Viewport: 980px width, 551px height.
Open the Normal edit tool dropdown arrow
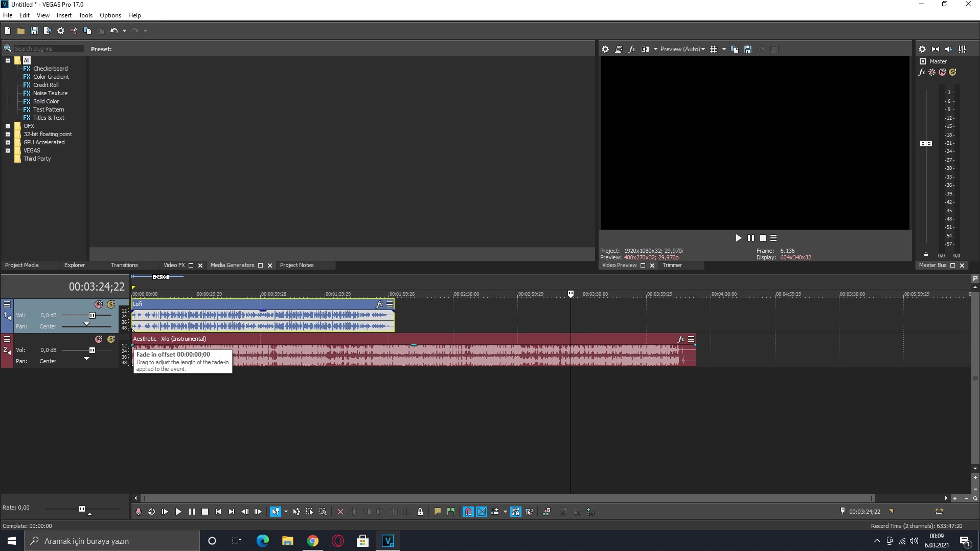[x=286, y=512]
